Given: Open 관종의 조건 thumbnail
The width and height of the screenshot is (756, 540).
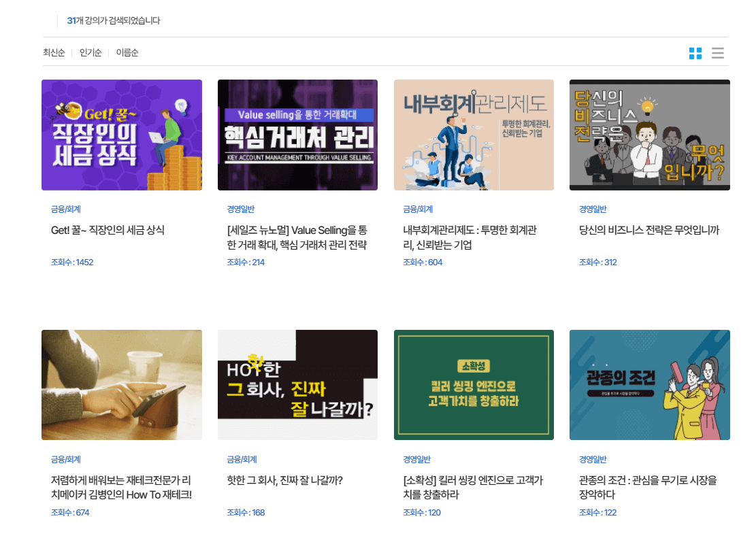Looking at the screenshot, I should [x=649, y=385].
